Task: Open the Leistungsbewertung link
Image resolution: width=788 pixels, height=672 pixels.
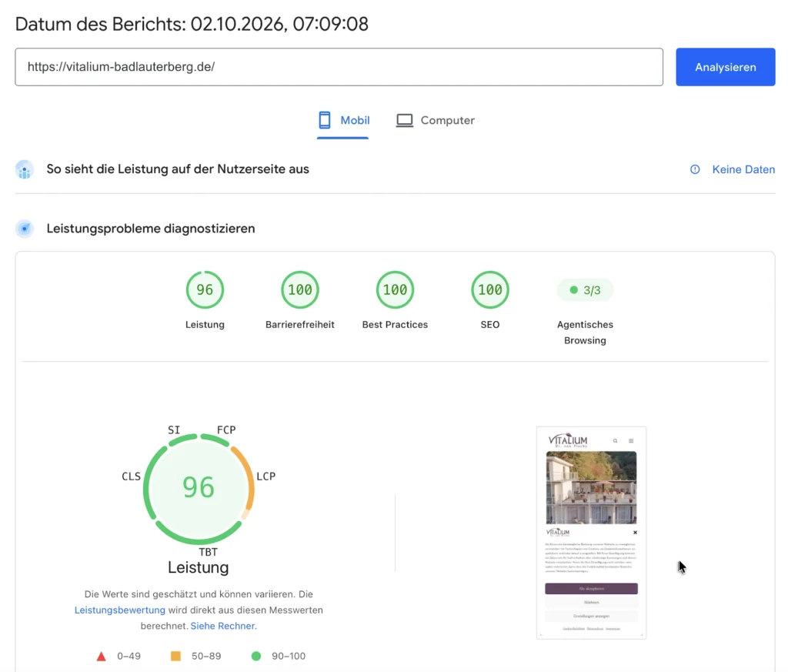Action: coord(119,610)
